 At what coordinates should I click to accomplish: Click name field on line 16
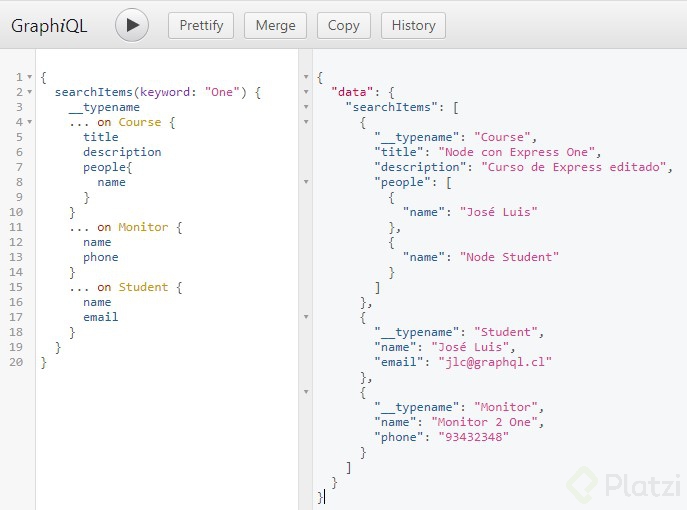(x=97, y=302)
